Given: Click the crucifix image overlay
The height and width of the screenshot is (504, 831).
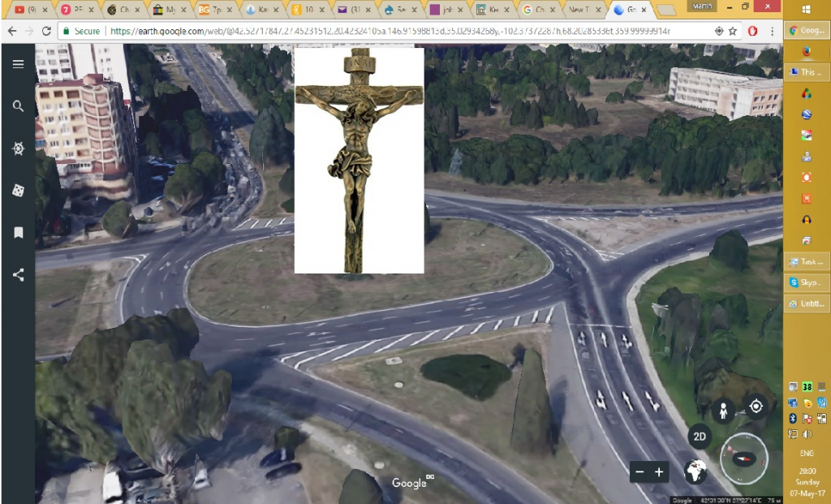Looking at the screenshot, I should tap(360, 161).
